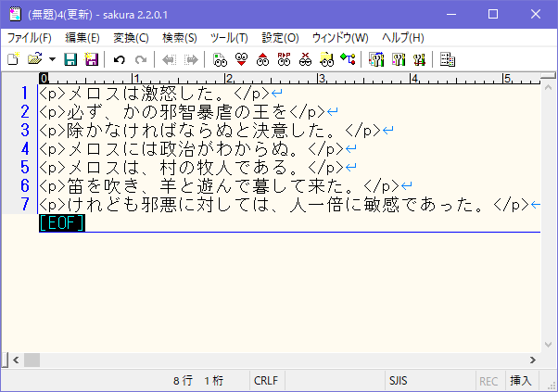Open a file with the folder icon
This screenshot has height=392, width=558.
(x=35, y=59)
